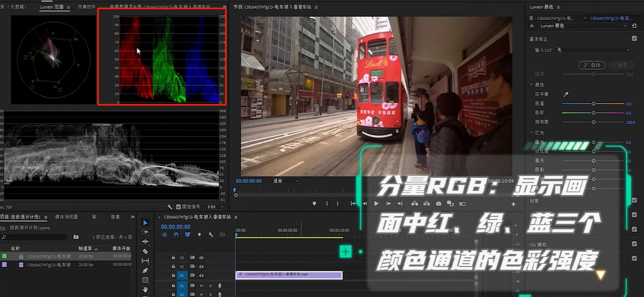Select the Selection arrow tool
Screen dimensions: 644x297
[146, 223]
